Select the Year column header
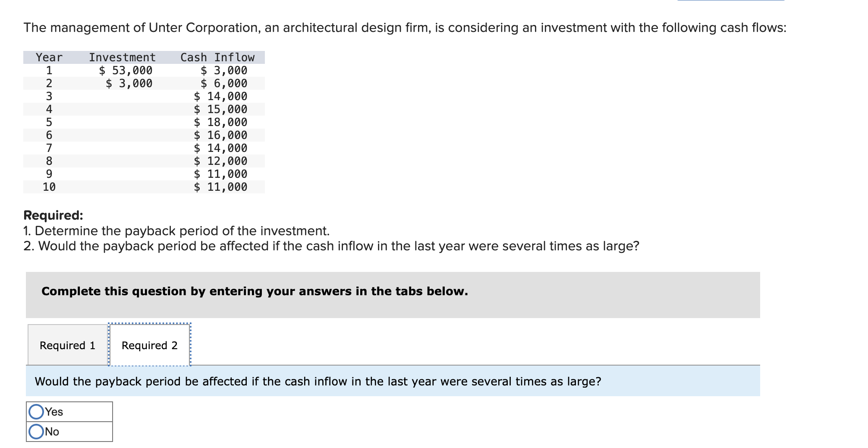The height and width of the screenshot is (448, 868). pyautogui.click(x=48, y=57)
